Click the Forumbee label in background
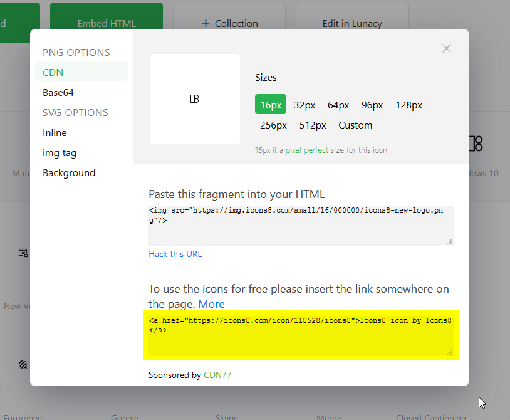Viewport: 510px width, 420px height. click(23, 417)
